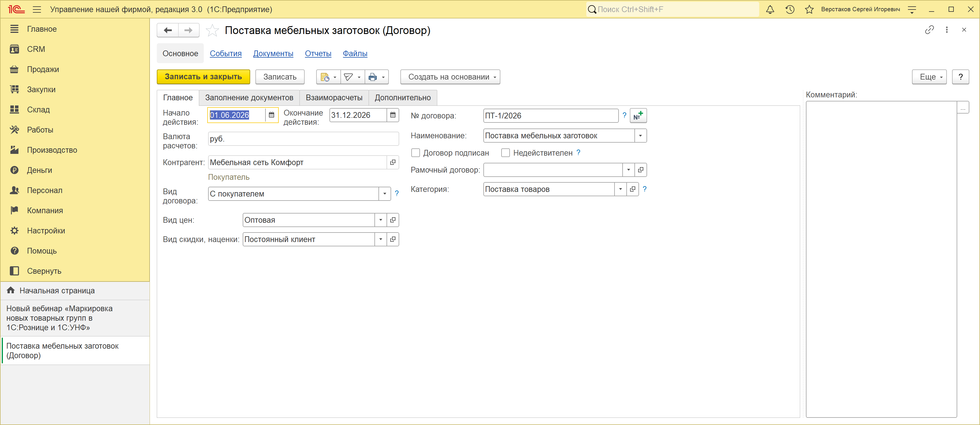This screenshot has width=980, height=425.
Task: Open the Рамочный договор record icon
Action: [x=641, y=170]
